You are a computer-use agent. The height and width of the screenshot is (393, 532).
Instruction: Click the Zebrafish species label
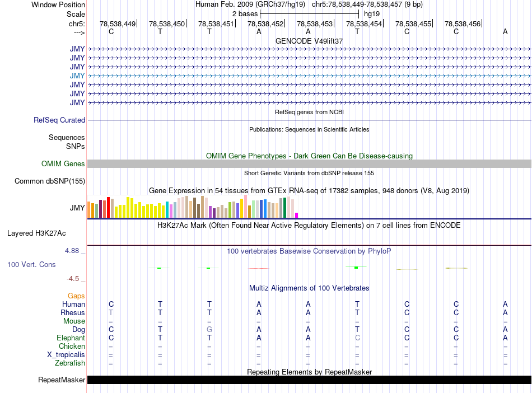click(x=69, y=363)
